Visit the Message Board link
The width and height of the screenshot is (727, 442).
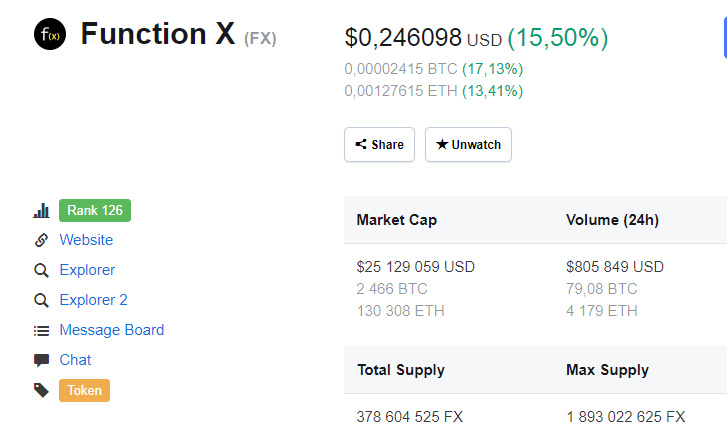click(x=111, y=330)
